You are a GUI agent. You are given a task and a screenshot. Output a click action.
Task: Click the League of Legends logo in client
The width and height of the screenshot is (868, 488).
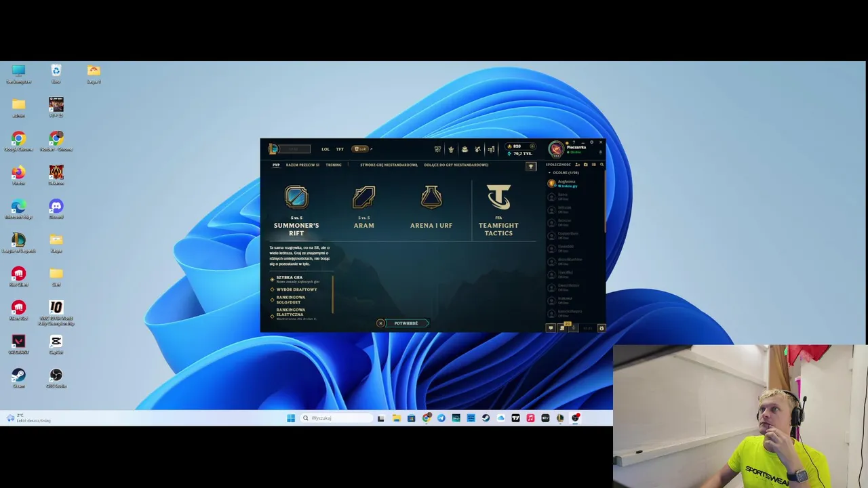click(x=273, y=148)
